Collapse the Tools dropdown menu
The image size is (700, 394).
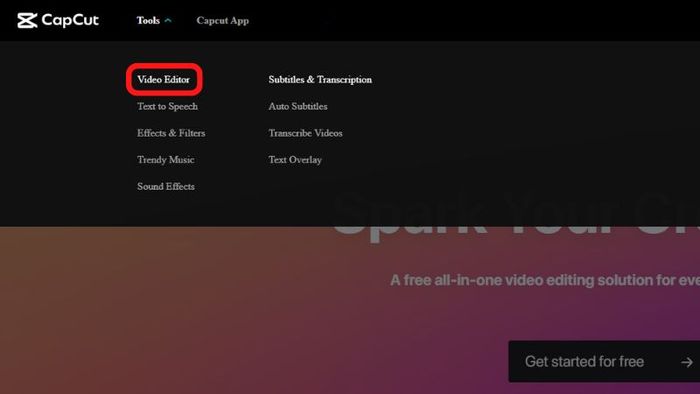(154, 21)
